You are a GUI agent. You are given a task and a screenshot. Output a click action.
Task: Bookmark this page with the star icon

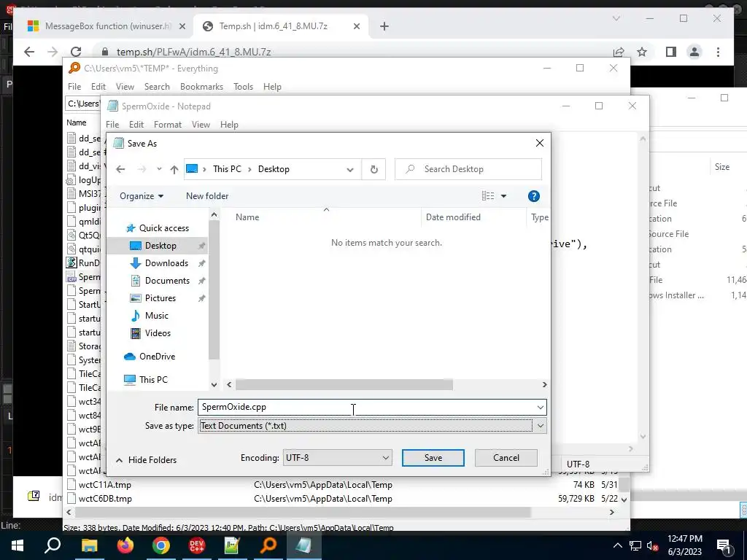pos(642,52)
